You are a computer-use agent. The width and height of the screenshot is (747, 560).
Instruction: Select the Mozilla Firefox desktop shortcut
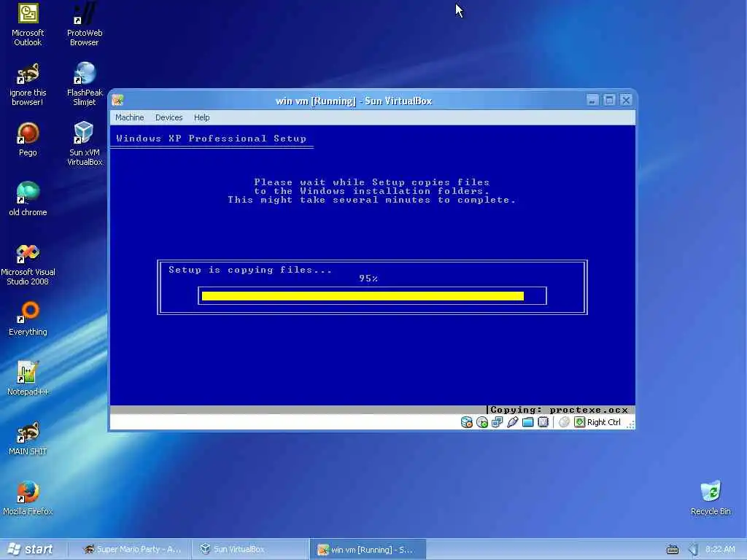point(28,498)
